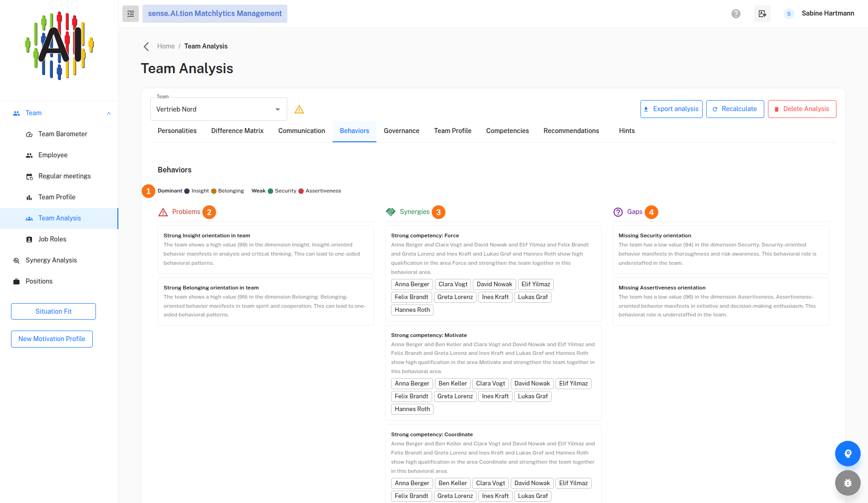Go back with breadcrumb arrow

[x=146, y=46]
